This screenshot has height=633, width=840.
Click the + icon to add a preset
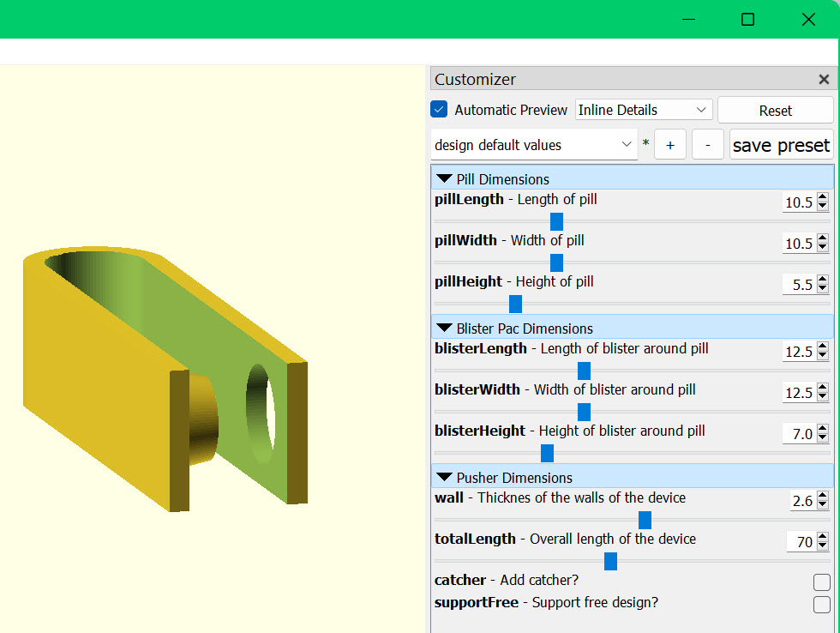670,144
